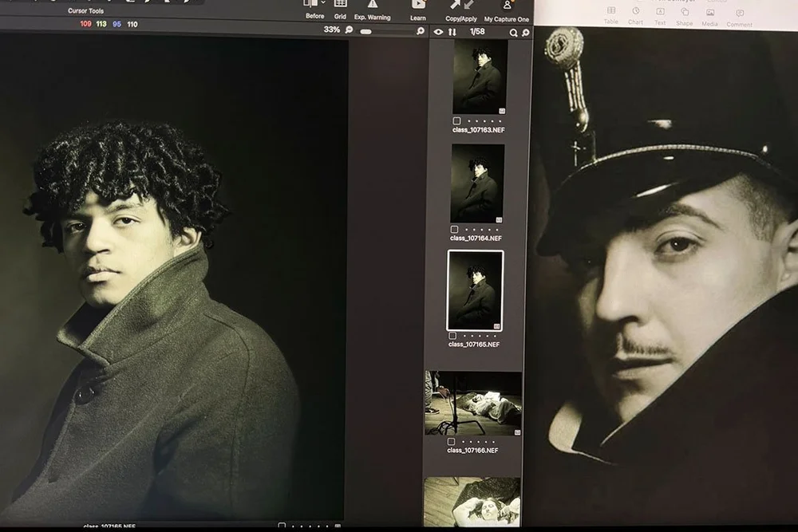Tick the color tag box for class_107164.NEF
Screen dimensions: 798x532
(x=455, y=230)
